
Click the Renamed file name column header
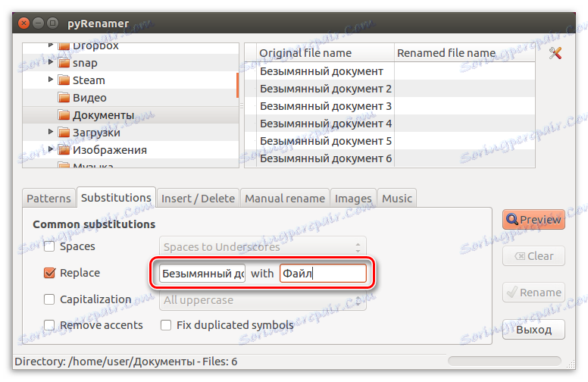pos(464,53)
